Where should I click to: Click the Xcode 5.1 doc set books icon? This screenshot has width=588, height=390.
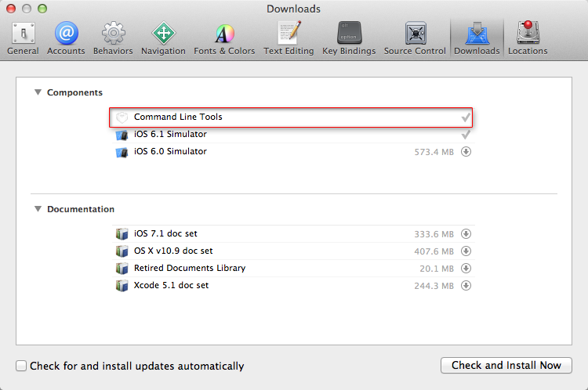122,286
